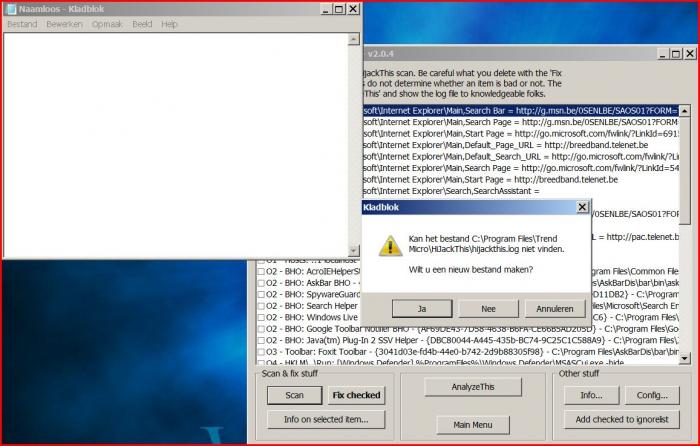The height and width of the screenshot is (446, 700).
Task: Click the warning icon in Kladblok dialog
Action: click(390, 246)
